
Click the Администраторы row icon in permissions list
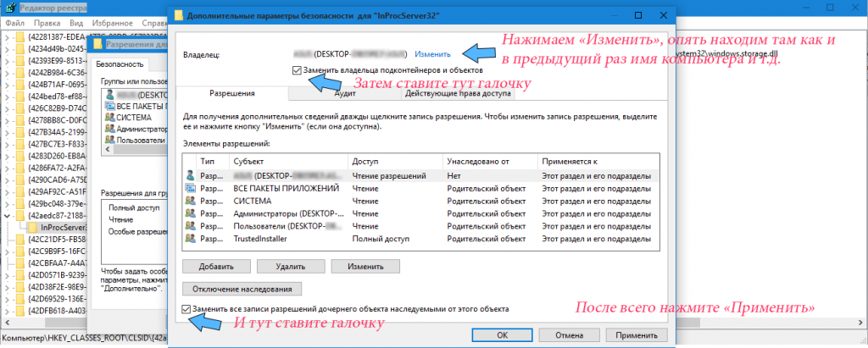(190, 214)
